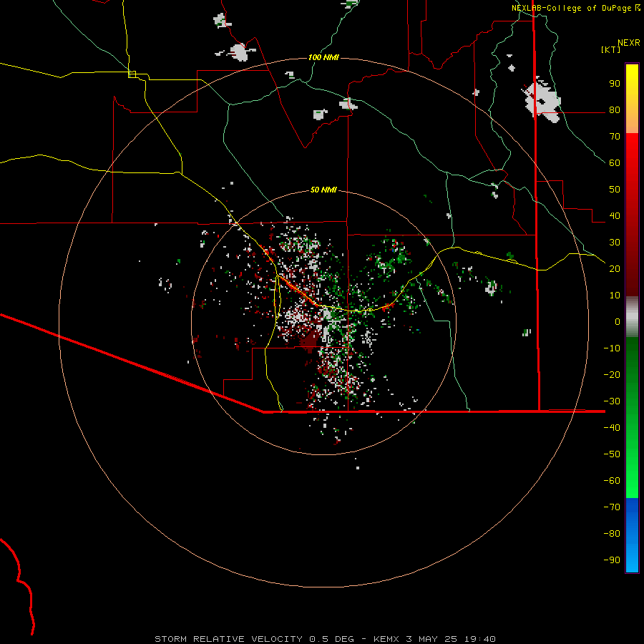Click the -40 value on the velocity scale
The height and width of the screenshot is (644, 644).
[612, 428]
